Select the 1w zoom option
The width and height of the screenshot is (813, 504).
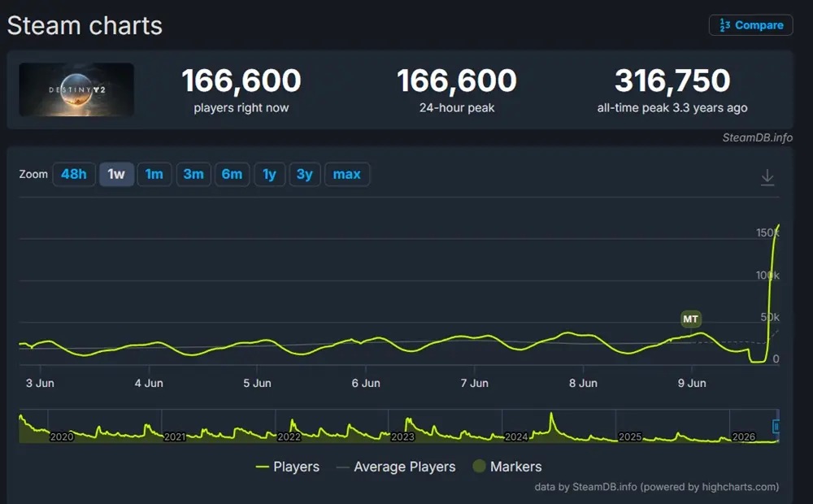click(x=116, y=174)
